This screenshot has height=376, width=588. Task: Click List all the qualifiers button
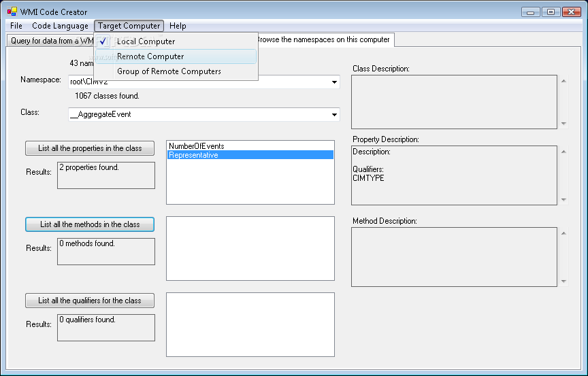(x=90, y=301)
